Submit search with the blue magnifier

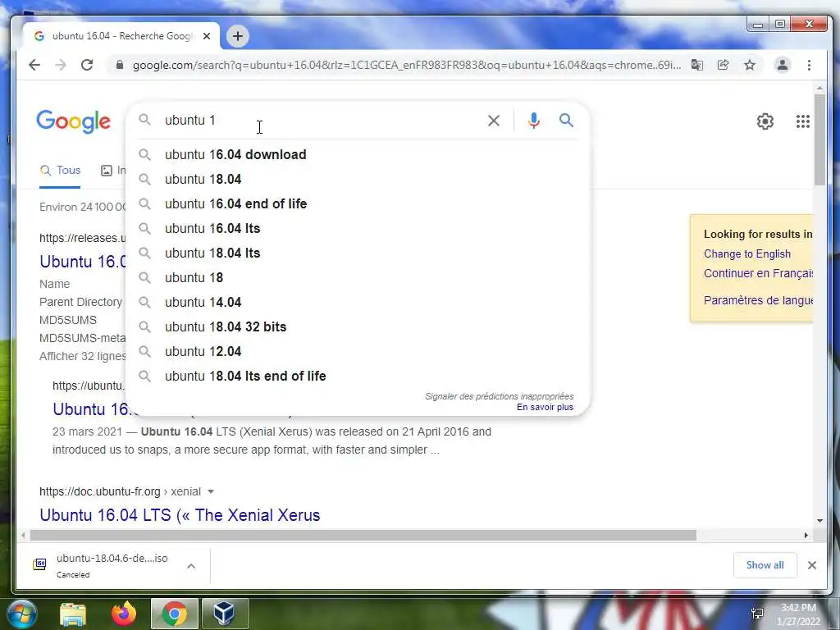tap(566, 121)
